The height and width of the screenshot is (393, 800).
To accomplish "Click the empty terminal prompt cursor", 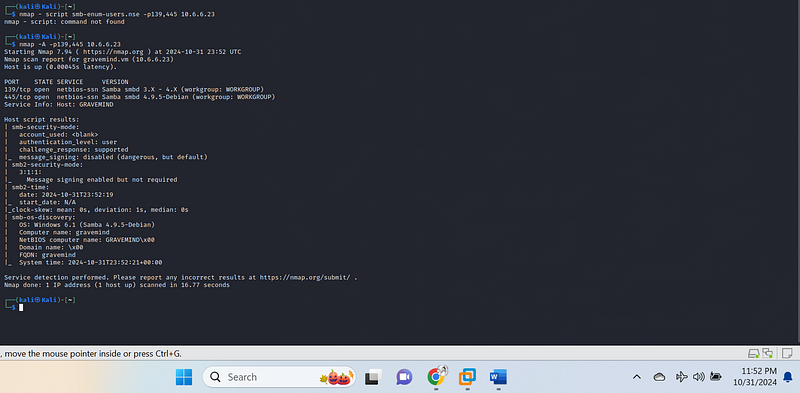I will pos(21,307).
